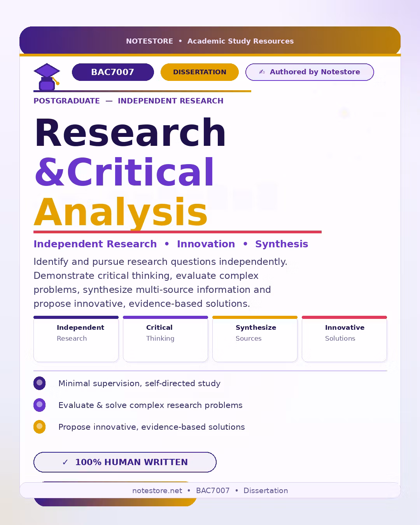Screen dimensions: 420x525
Task: Click the dark purple bullet beside Minimal supervision
Action: (39, 383)
